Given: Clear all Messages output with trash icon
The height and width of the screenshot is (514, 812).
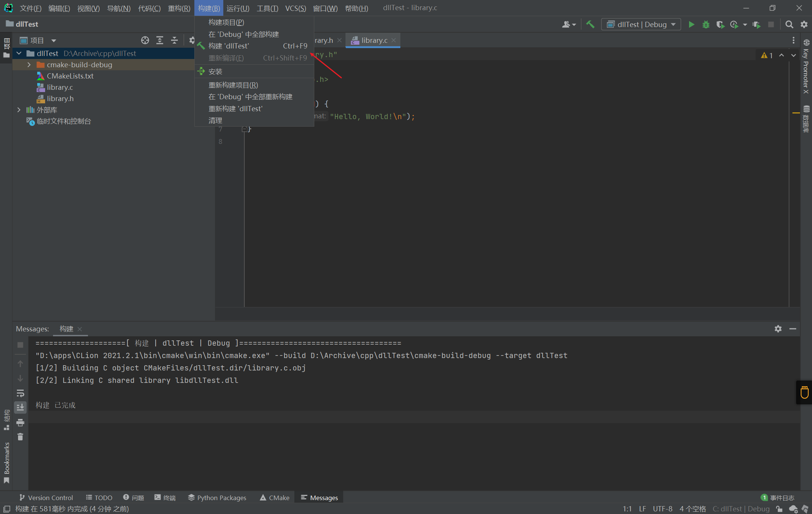Looking at the screenshot, I should point(20,437).
